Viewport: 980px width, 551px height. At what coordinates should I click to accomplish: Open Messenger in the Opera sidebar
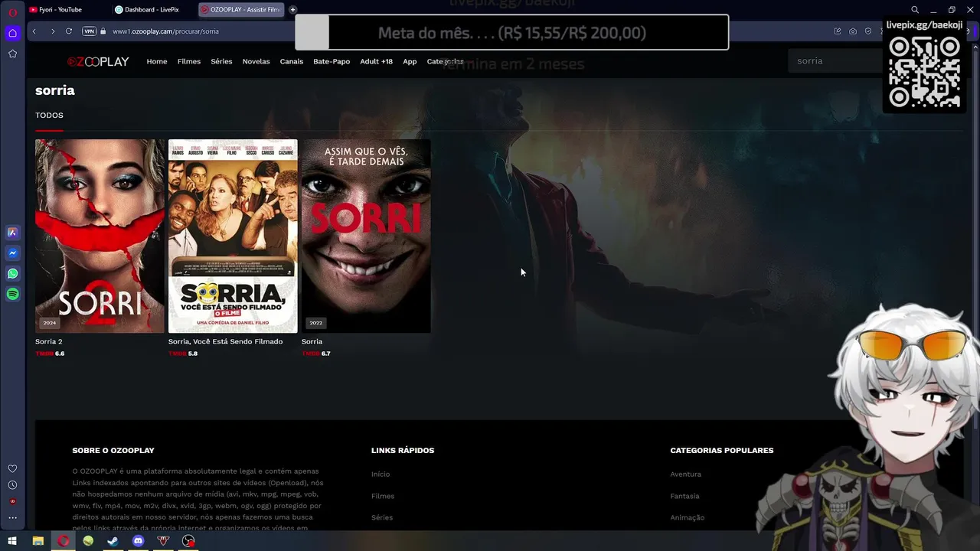pos(12,253)
